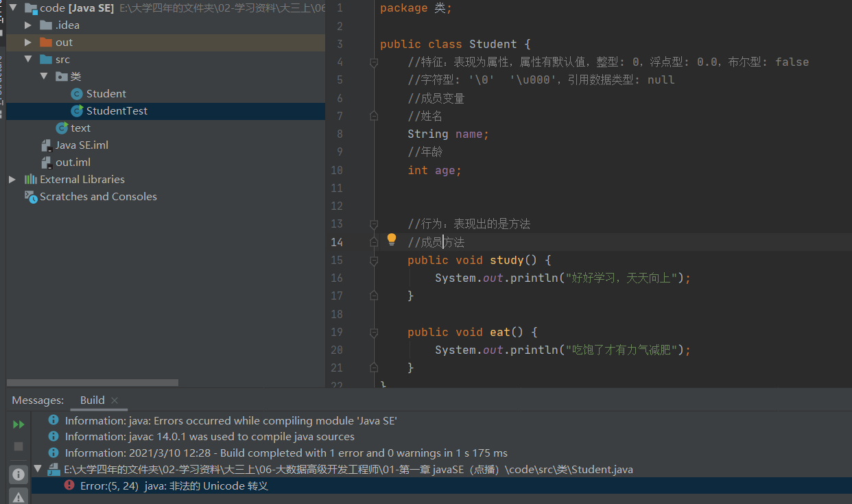The width and height of the screenshot is (852, 504).
Task: Click info icon beside 'Errors occurred' message
Action: (x=54, y=420)
